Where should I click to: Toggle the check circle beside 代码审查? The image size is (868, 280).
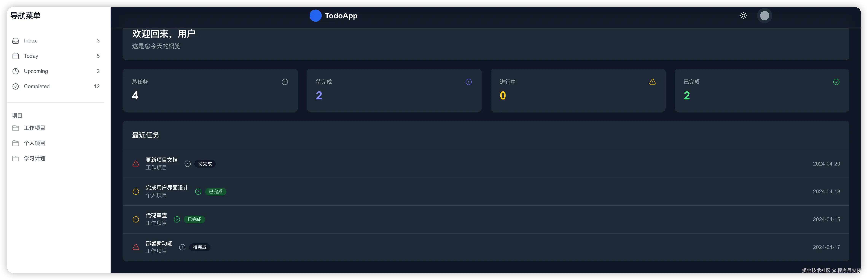(x=177, y=220)
